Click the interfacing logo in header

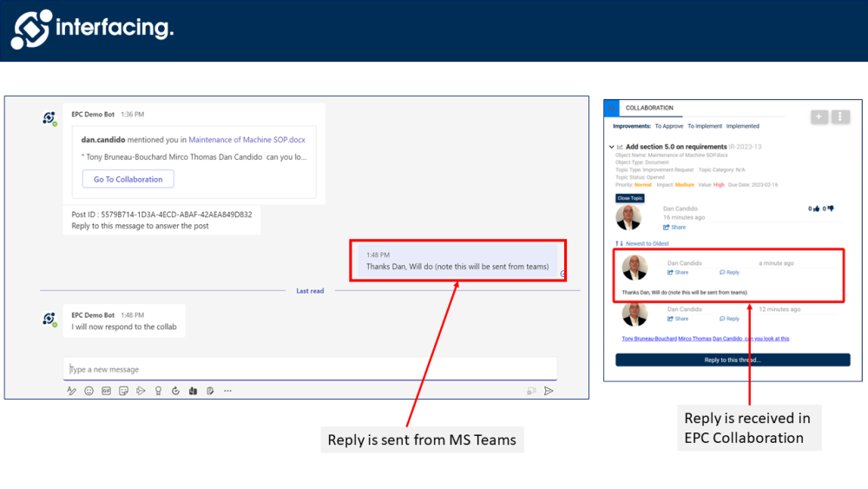click(92, 29)
